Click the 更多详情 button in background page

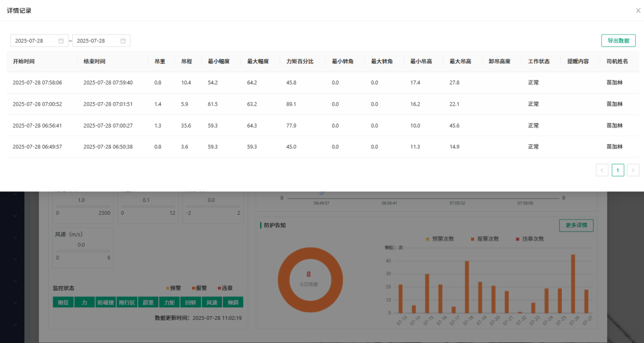[576, 225]
